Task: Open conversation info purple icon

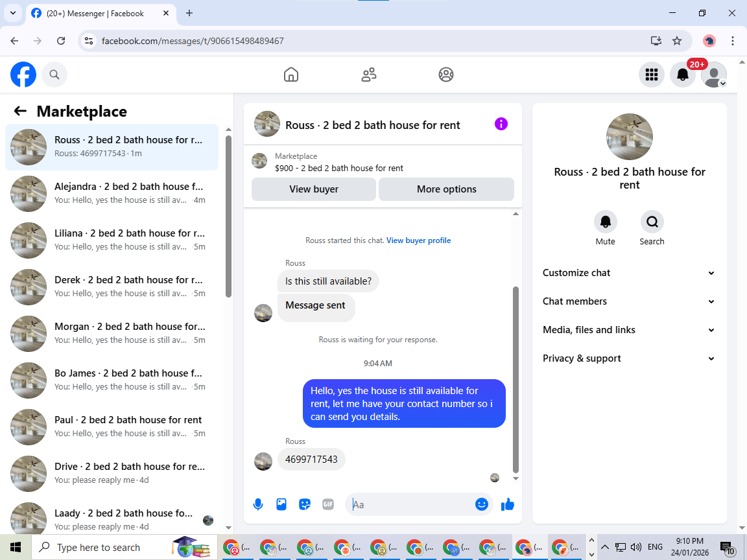Action: (x=501, y=124)
